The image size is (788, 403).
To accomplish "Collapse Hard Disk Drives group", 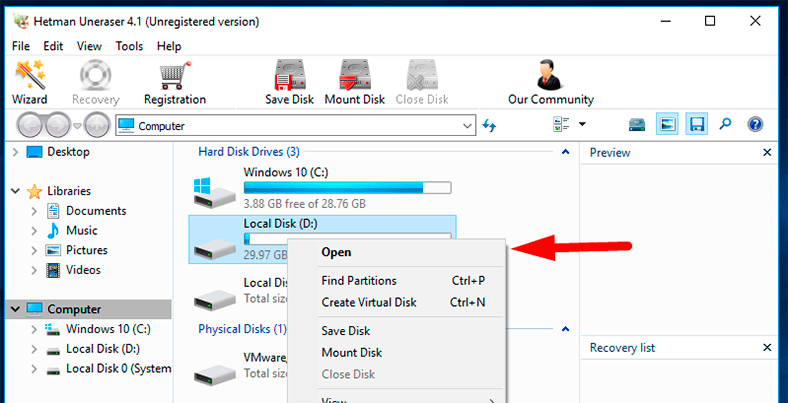I will 565,151.
